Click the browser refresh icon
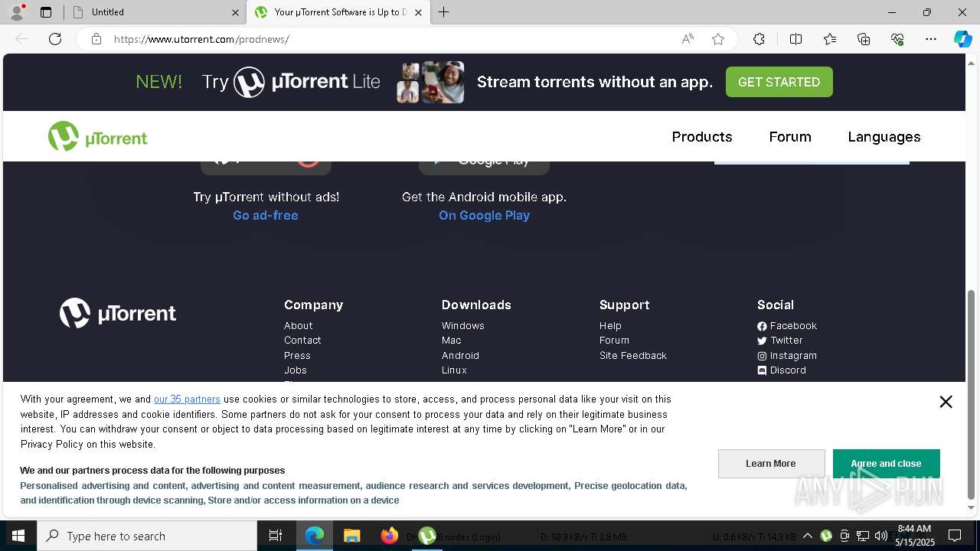 click(55, 39)
